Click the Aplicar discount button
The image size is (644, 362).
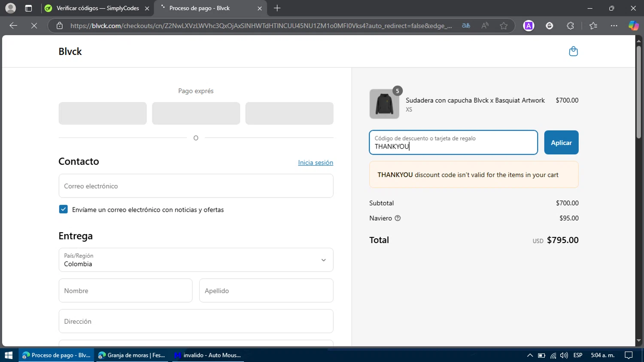(561, 143)
